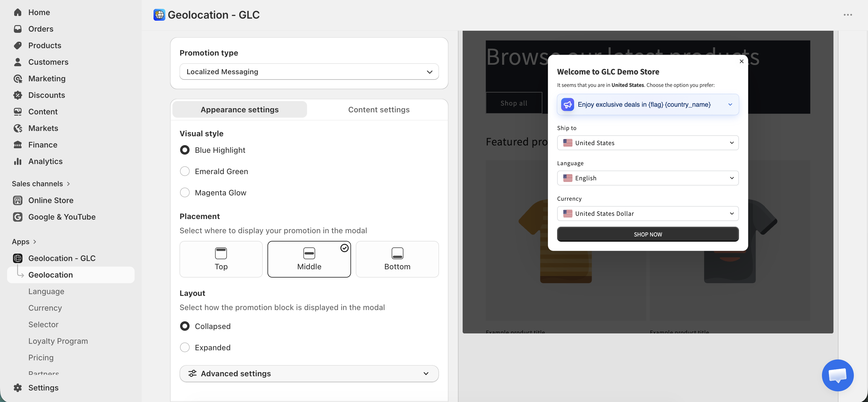Viewport: 868px width, 402px height.
Task: Open the Promotion type Localized Messaging dropdown
Action: coord(309,72)
